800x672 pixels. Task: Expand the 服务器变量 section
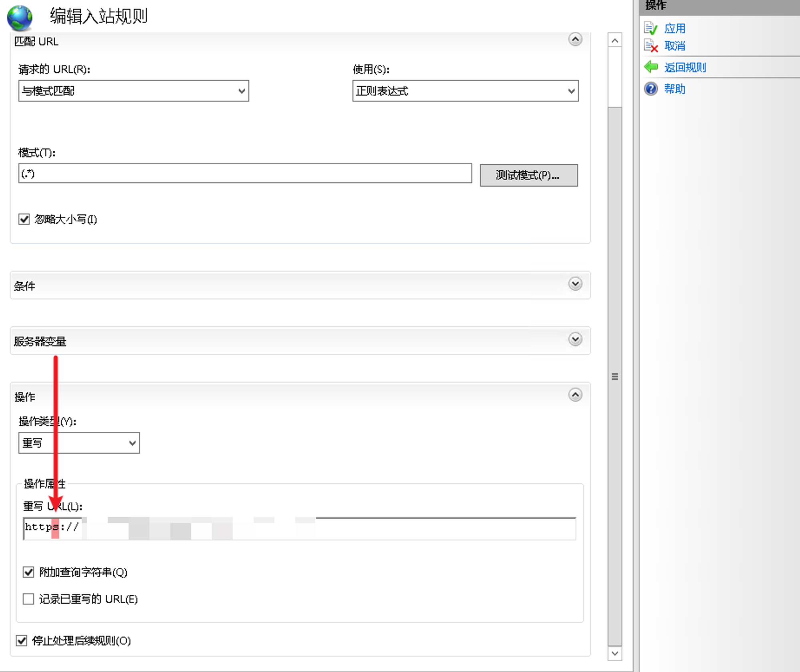pyautogui.click(x=575, y=339)
